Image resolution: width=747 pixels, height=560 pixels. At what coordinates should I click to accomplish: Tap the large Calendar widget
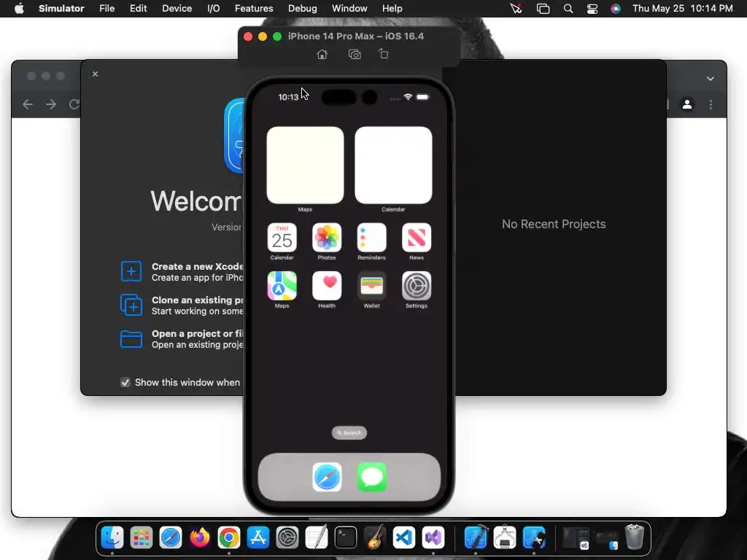point(393,166)
